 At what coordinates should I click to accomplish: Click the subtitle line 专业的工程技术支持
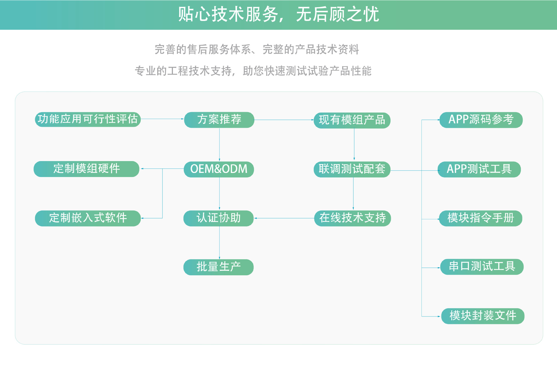pyautogui.click(x=253, y=71)
